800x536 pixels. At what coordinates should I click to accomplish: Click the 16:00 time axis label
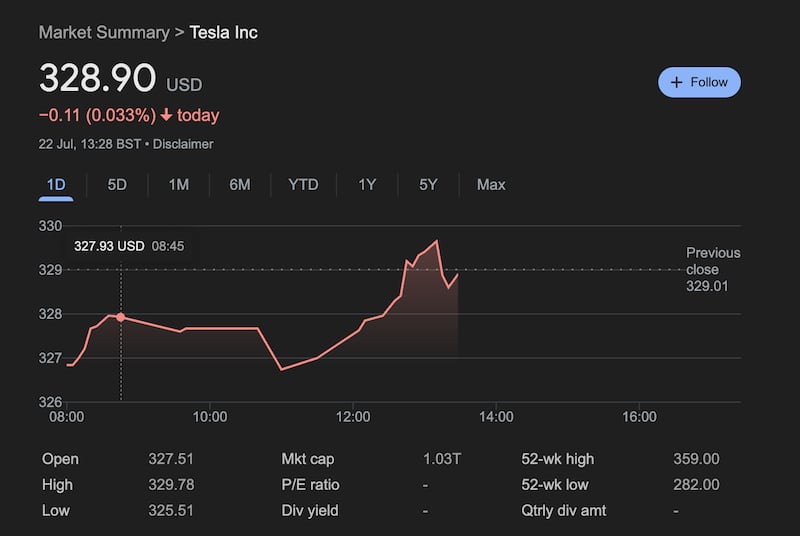pos(639,417)
